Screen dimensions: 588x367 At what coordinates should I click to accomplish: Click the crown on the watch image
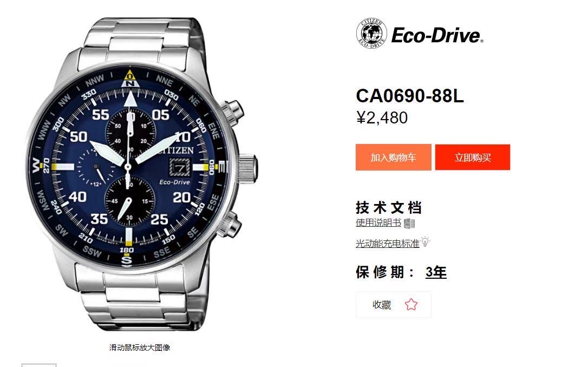[247, 166]
